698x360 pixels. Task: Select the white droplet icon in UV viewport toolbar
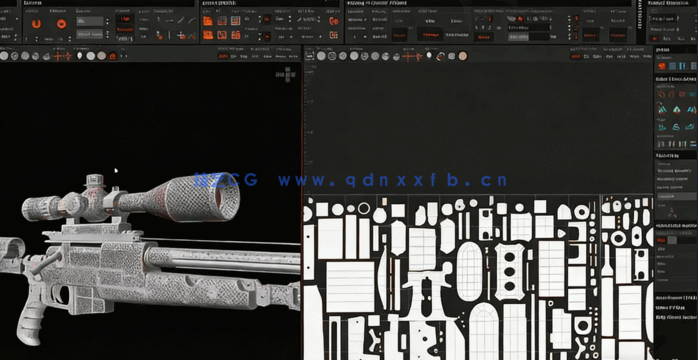(429, 55)
